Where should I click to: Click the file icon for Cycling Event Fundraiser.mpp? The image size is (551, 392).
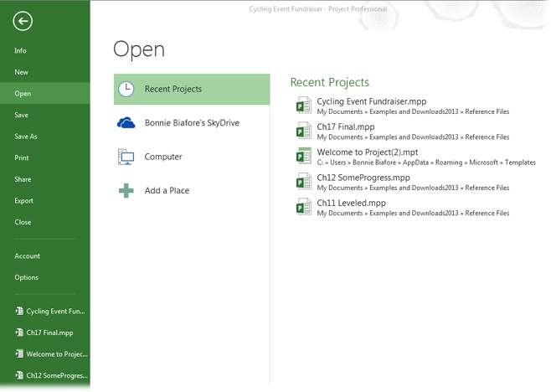(304, 106)
